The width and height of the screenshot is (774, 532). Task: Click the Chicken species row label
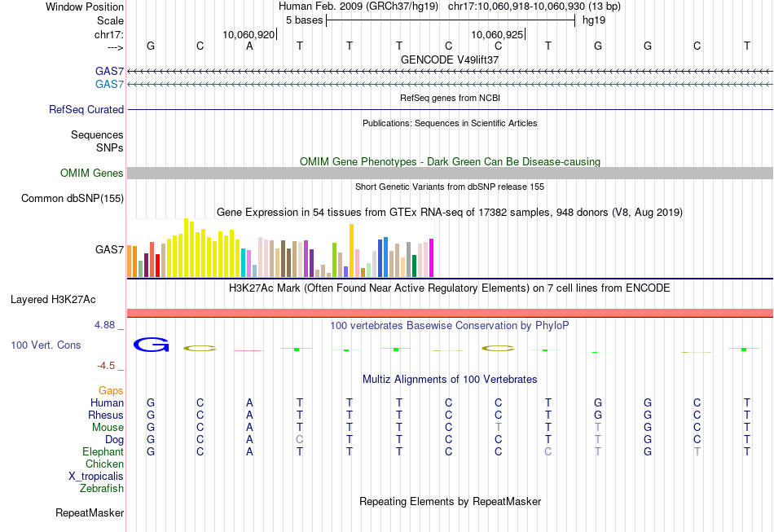pyautogui.click(x=104, y=464)
